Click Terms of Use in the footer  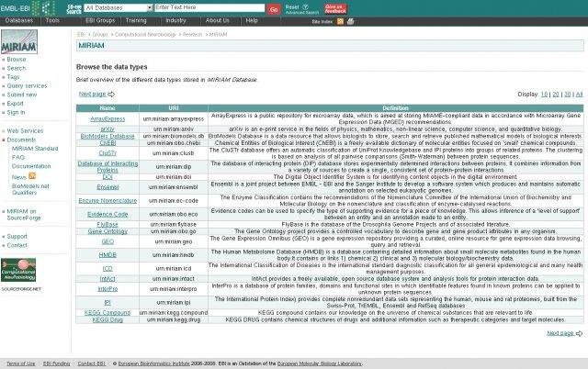(20, 363)
